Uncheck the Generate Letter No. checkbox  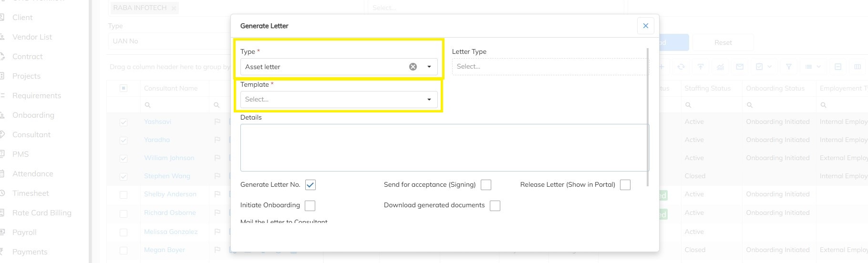point(310,185)
